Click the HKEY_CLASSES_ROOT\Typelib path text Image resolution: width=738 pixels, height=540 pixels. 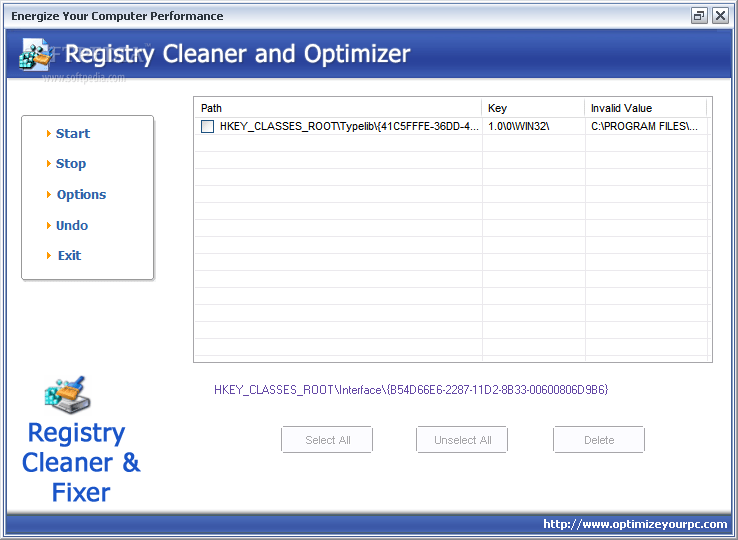(x=349, y=126)
